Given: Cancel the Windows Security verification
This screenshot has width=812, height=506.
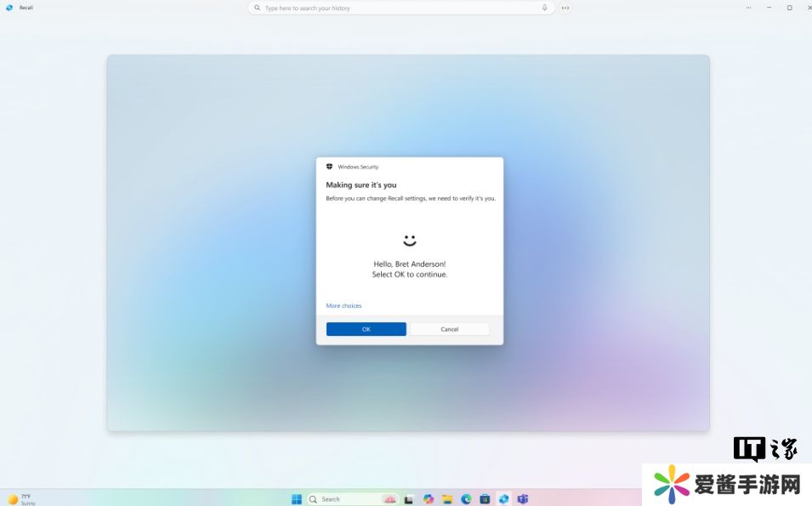Looking at the screenshot, I should 449,329.
